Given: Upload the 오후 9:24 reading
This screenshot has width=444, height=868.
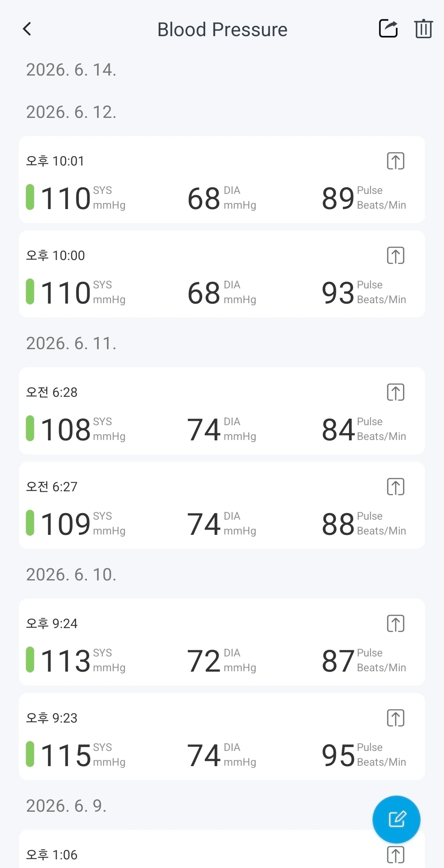Looking at the screenshot, I should (395, 624).
